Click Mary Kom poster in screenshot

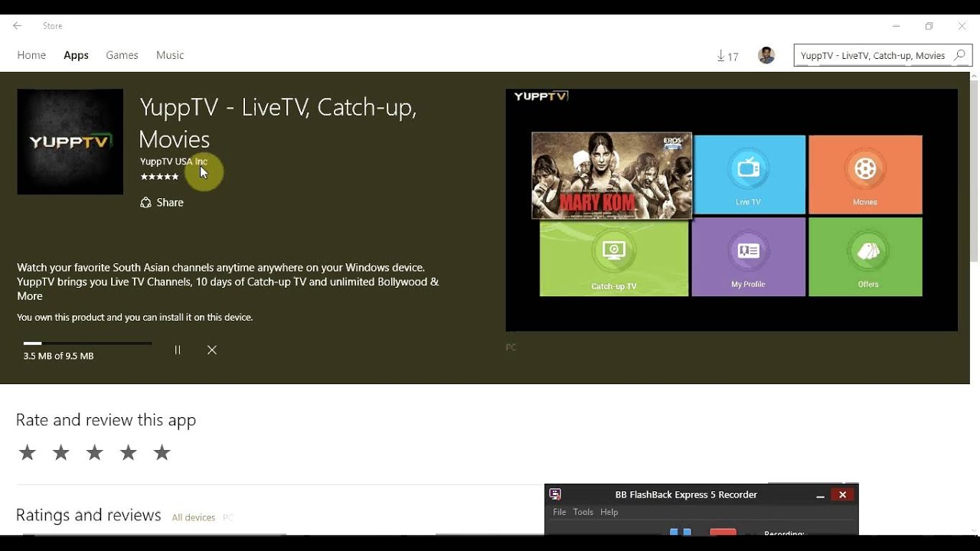tap(612, 175)
